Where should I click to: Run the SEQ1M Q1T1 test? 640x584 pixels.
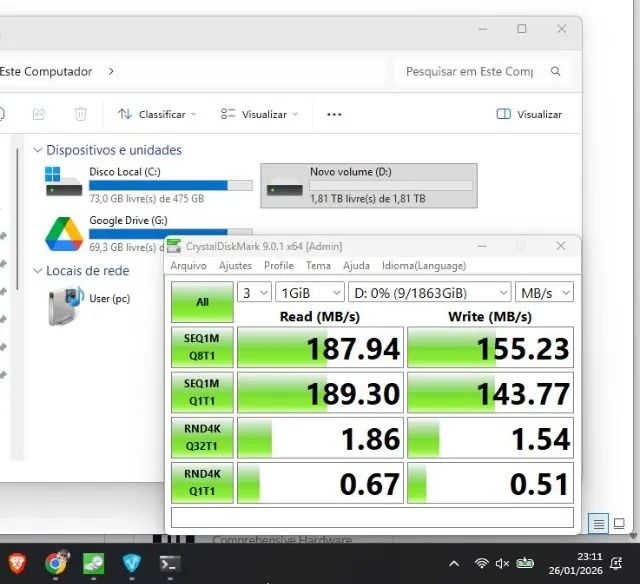pos(202,392)
